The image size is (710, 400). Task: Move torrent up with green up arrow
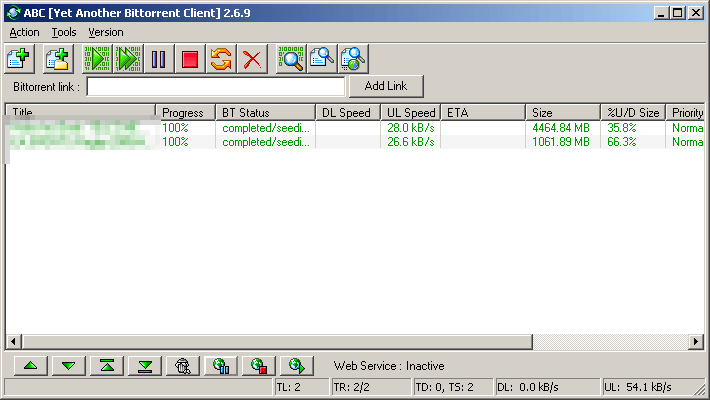(x=31, y=366)
